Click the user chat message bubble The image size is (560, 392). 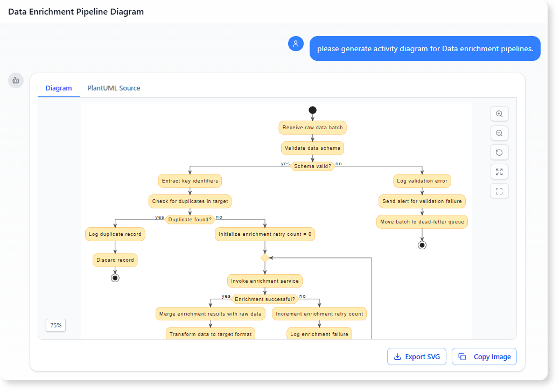pyautogui.click(x=425, y=48)
